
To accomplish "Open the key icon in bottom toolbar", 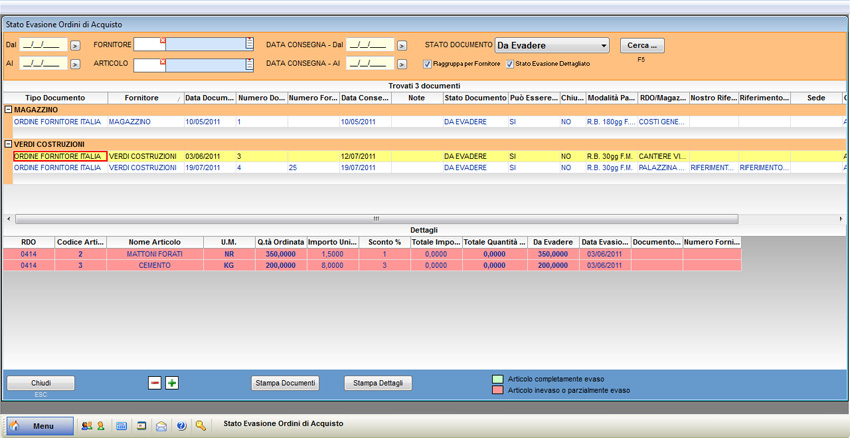I will point(201,426).
